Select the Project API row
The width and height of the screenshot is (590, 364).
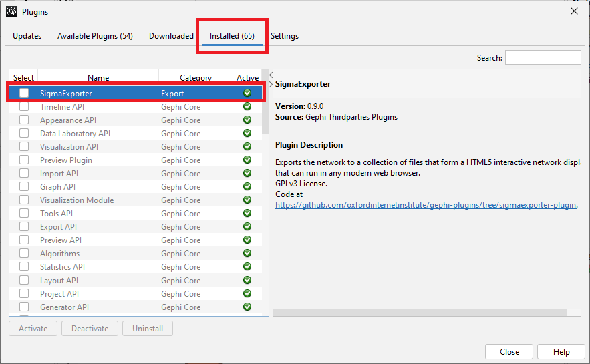click(x=136, y=294)
